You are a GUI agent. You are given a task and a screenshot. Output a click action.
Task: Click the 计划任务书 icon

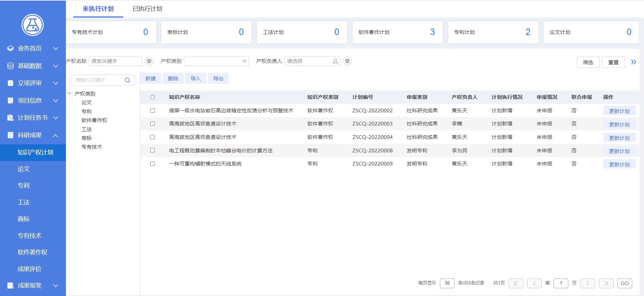(10, 118)
